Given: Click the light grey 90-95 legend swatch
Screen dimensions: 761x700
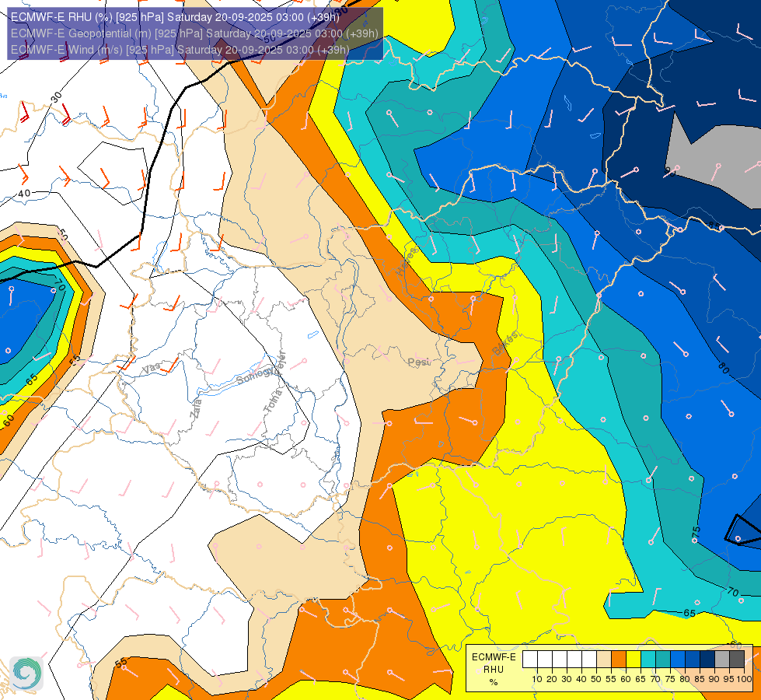Looking at the screenshot, I should [722, 660].
